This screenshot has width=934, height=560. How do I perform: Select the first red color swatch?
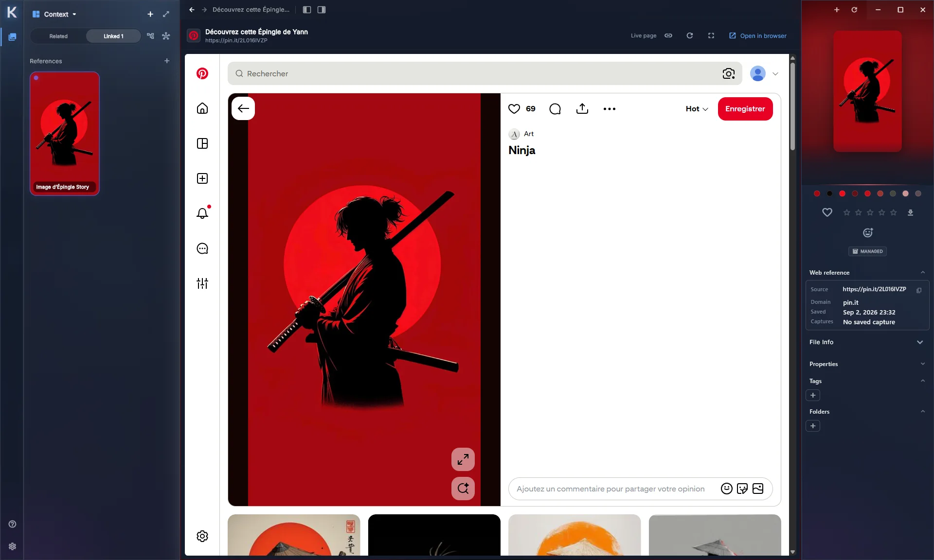coord(817,193)
